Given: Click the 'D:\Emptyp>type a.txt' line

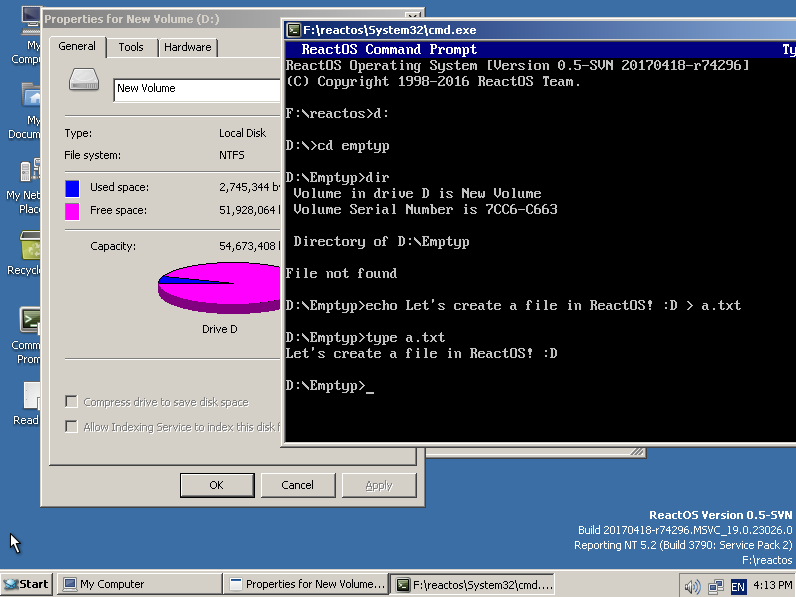Looking at the screenshot, I should pos(365,337).
